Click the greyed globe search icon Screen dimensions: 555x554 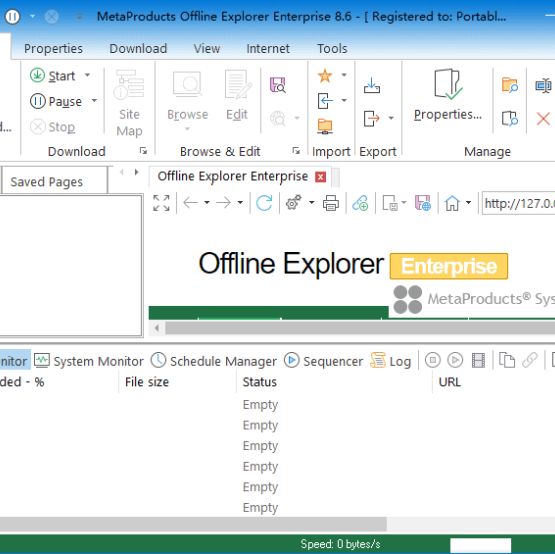click(278, 118)
